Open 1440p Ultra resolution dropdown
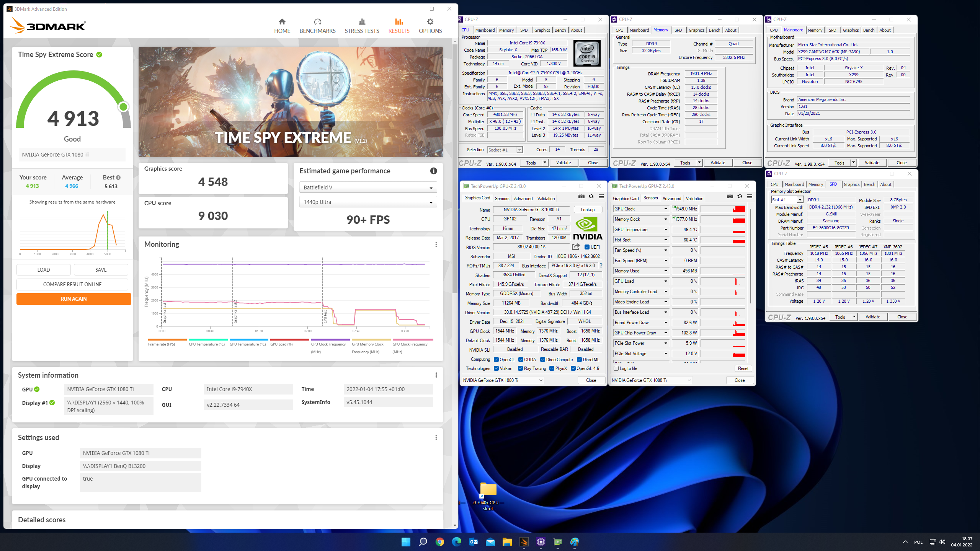 click(x=368, y=202)
